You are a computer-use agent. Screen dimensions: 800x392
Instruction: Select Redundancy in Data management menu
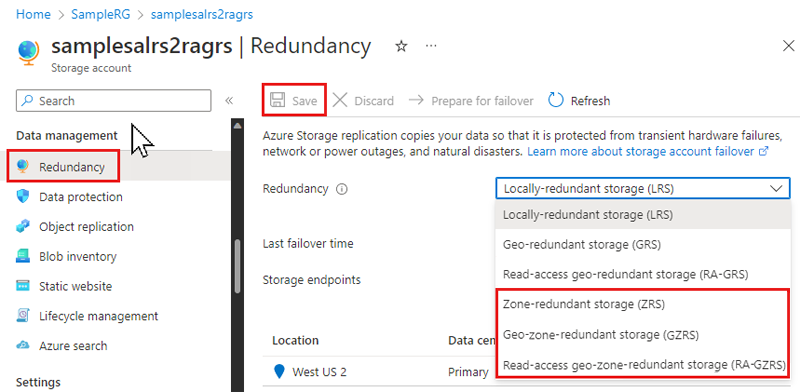(63, 166)
